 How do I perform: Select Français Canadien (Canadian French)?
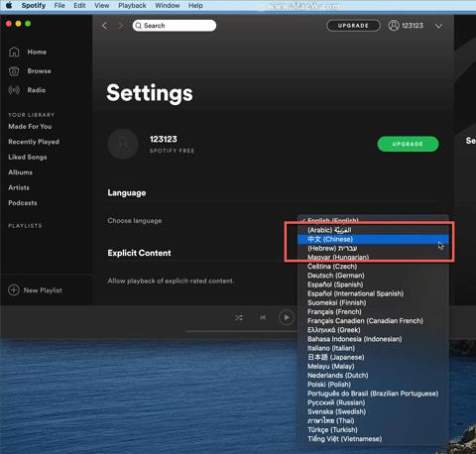373,321
